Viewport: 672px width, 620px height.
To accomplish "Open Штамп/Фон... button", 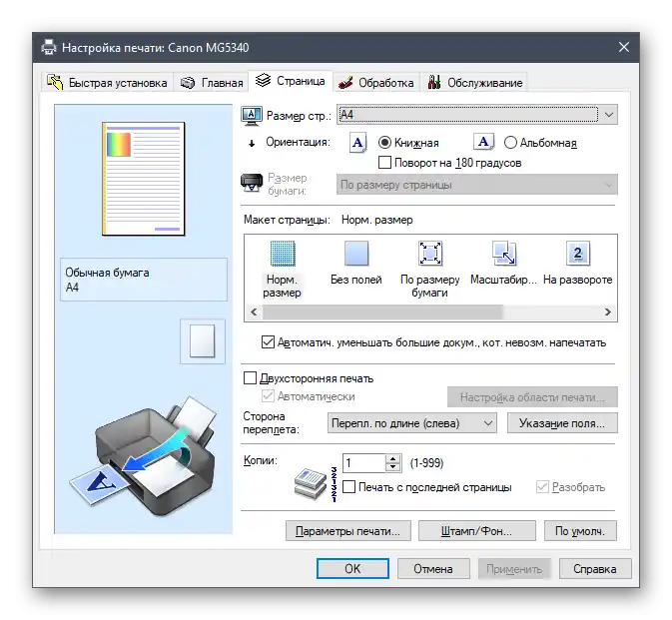I will tap(476, 531).
